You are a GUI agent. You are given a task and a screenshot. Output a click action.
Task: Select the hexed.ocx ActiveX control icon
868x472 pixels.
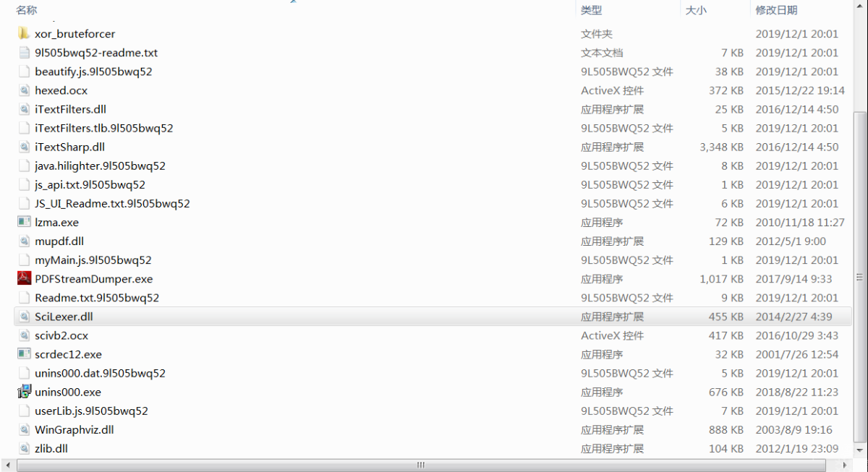click(24, 90)
